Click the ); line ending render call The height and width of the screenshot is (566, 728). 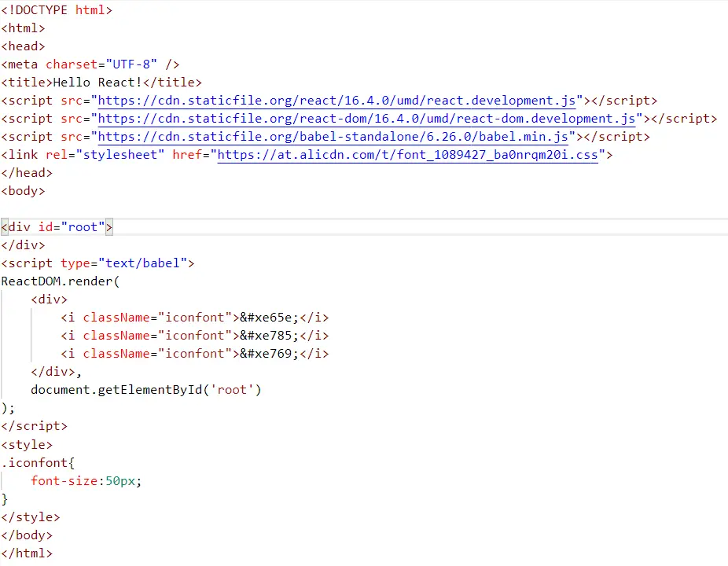tap(9, 409)
